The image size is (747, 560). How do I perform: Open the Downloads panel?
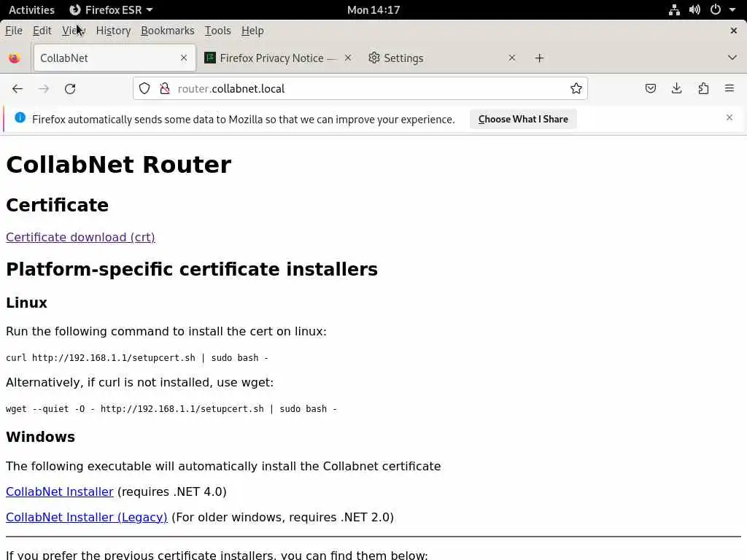tap(676, 88)
